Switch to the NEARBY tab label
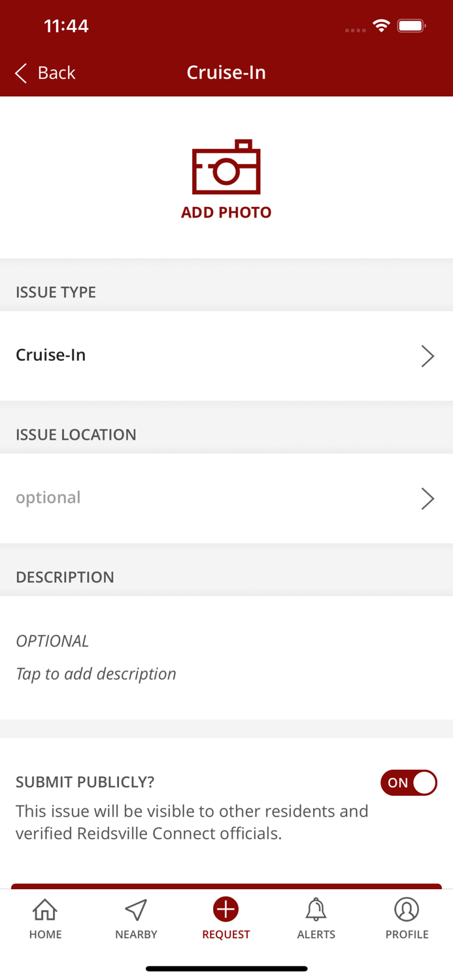 coord(136,934)
